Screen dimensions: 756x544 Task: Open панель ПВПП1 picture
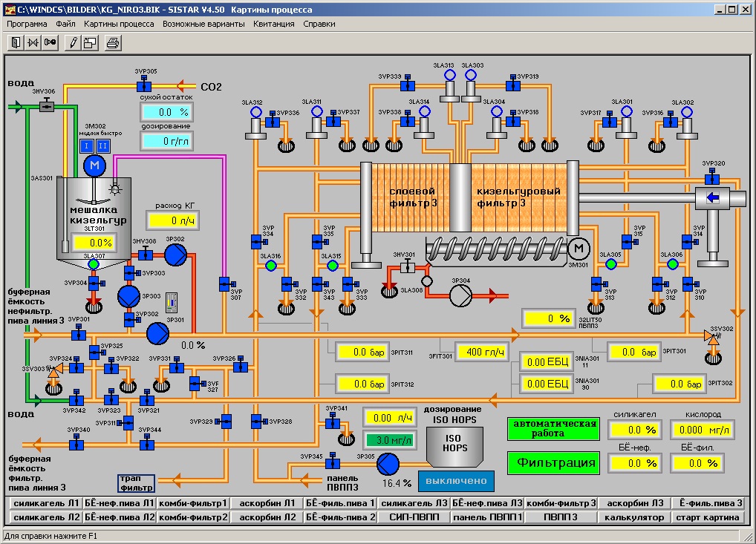point(487,517)
